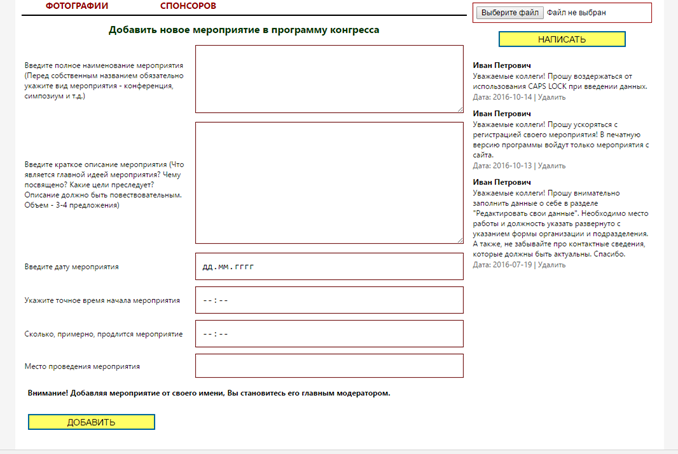Open the ФОТОГРАФИИ menu tab
The image size is (678, 454).
[77, 6]
